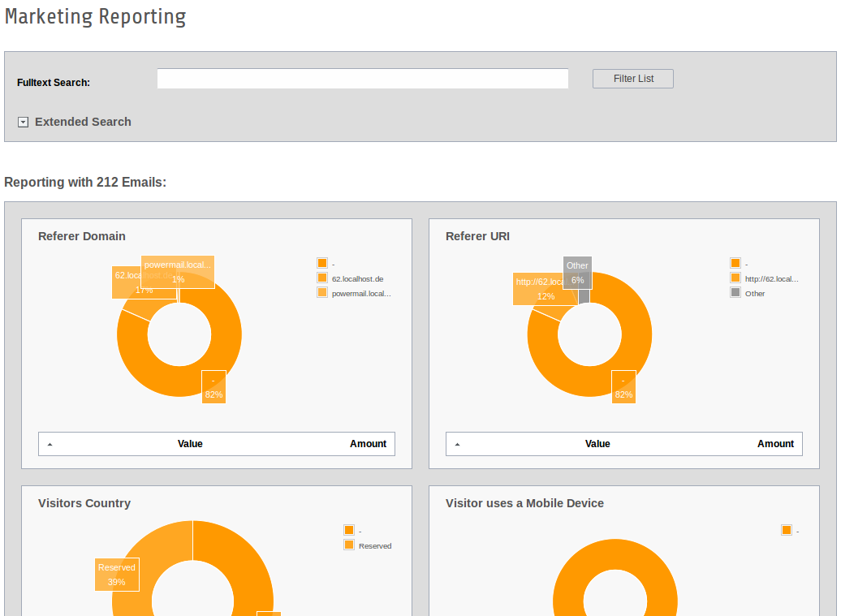Image resolution: width=841 pixels, height=616 pixels.
Task: Click Amount column header in Referer Domain table
Action: 368,444
